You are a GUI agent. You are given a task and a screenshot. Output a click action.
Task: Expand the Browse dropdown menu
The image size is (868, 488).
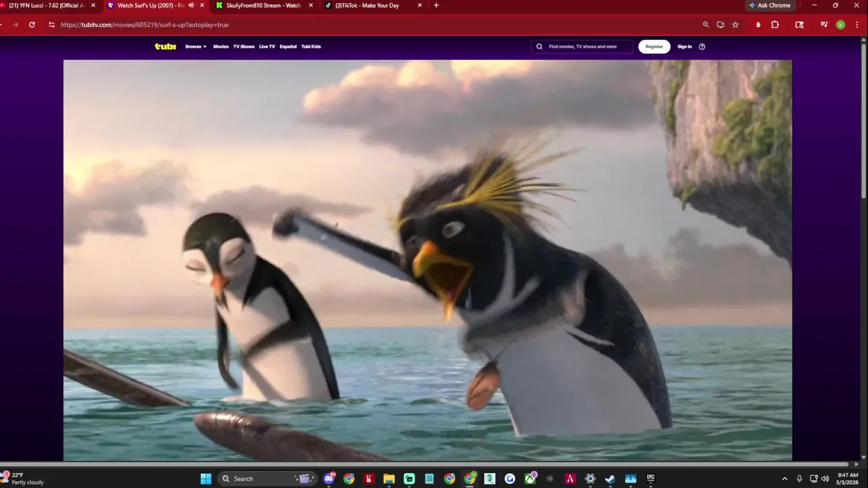pyautogui.click(x=196, y=47)
